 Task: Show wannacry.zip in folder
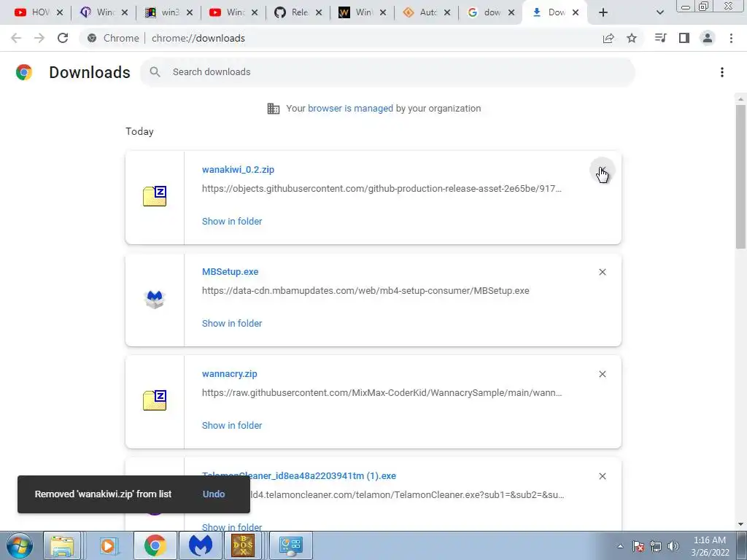click(x=232, y=425)
